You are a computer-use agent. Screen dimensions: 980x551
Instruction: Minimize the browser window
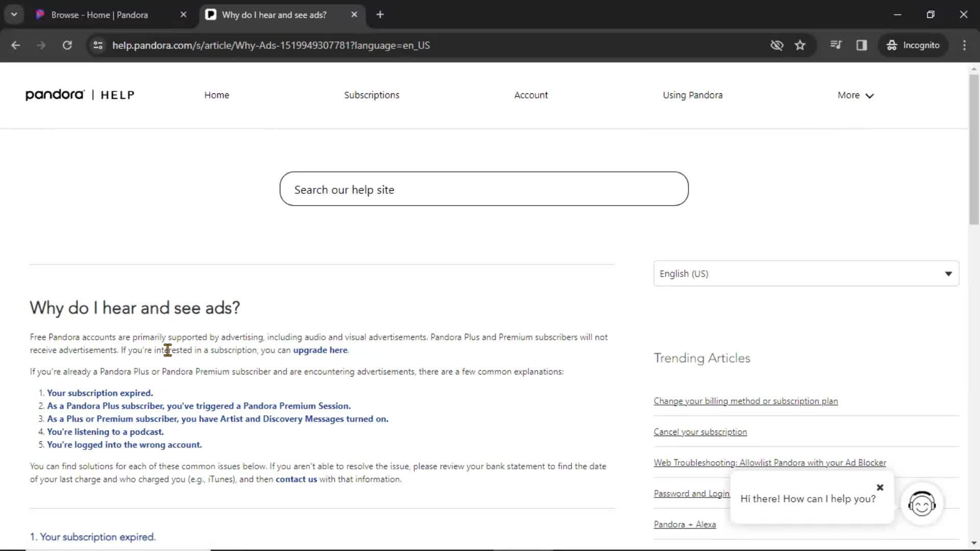point(897,15)
